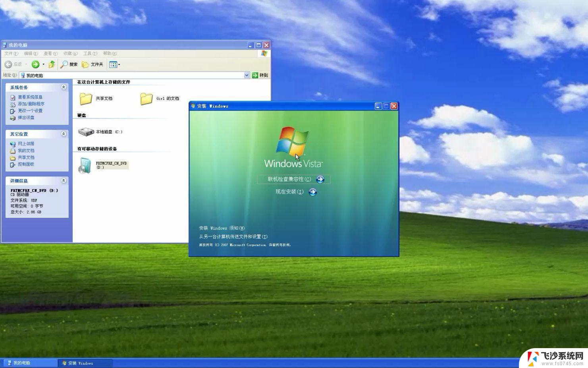Open the 工具 menu
This screenshot has width=588, height=368.
pos(90,53)
